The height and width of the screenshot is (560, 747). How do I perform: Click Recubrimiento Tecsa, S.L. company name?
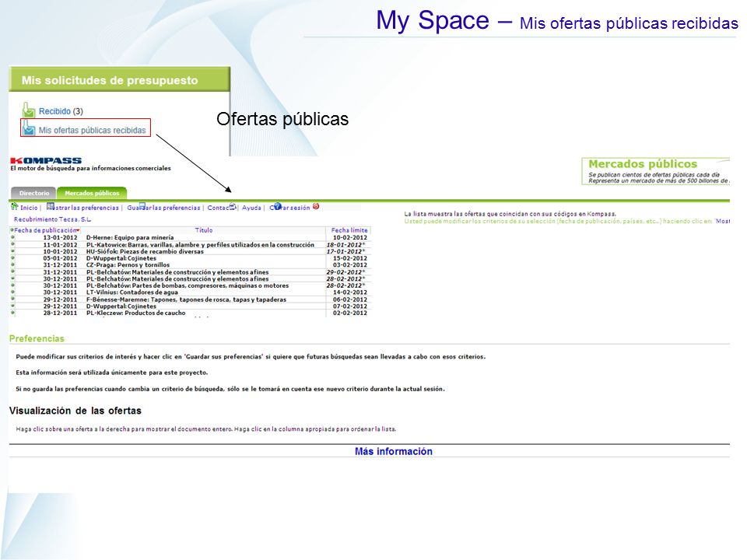pyautogui.click(x=52, y=219)
